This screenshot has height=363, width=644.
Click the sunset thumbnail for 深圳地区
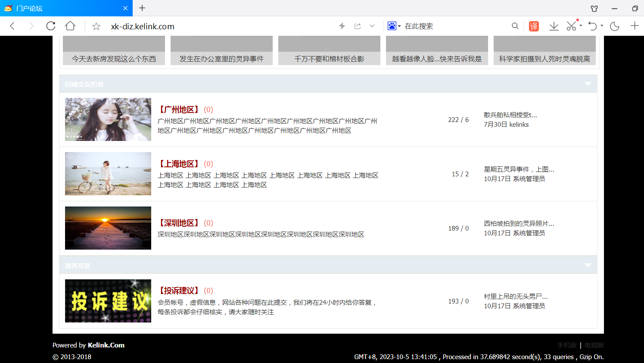point(108,228)
